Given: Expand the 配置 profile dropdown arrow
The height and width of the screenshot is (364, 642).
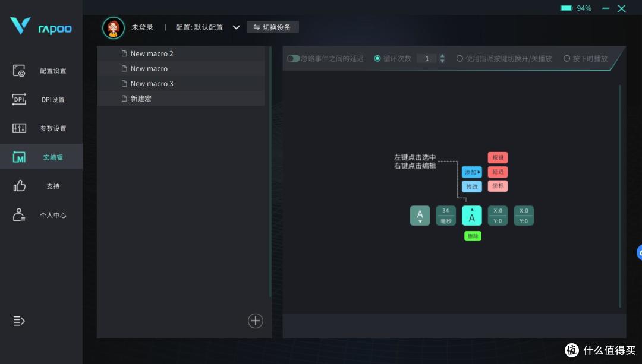Looking at the screenshot, I should tap(236, 27).
